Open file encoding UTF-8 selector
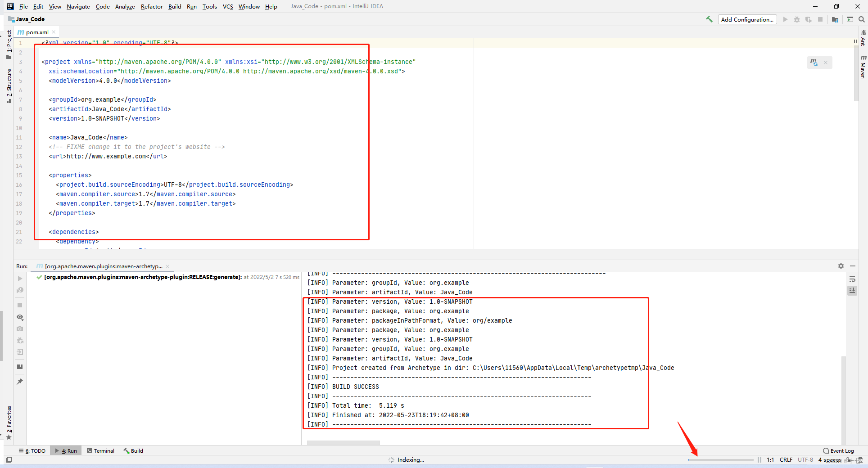Viewport: 868px width, 468px height. [x=805, y=460]
